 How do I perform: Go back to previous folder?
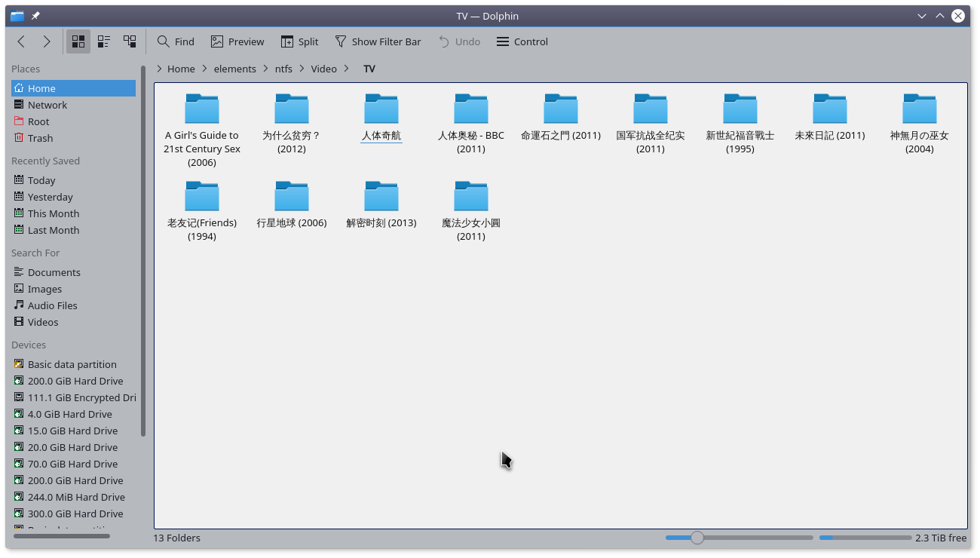point(21,41)
